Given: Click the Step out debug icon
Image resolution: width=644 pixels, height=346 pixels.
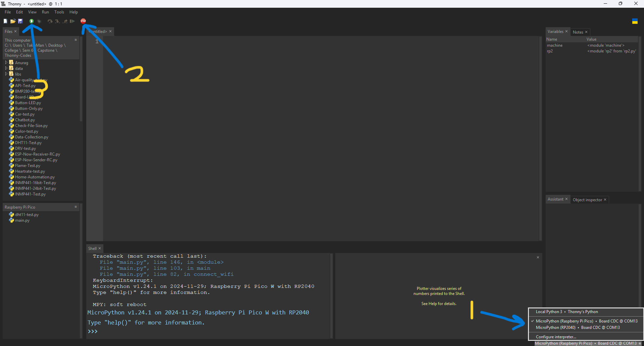Looking at the screenshot, I should click(x=65, y=21).
